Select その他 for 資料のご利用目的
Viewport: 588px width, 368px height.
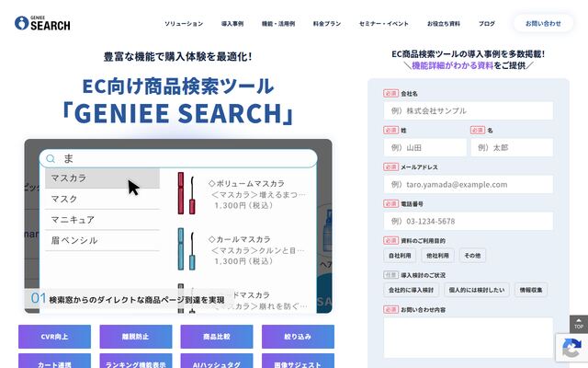pos(472,256)
